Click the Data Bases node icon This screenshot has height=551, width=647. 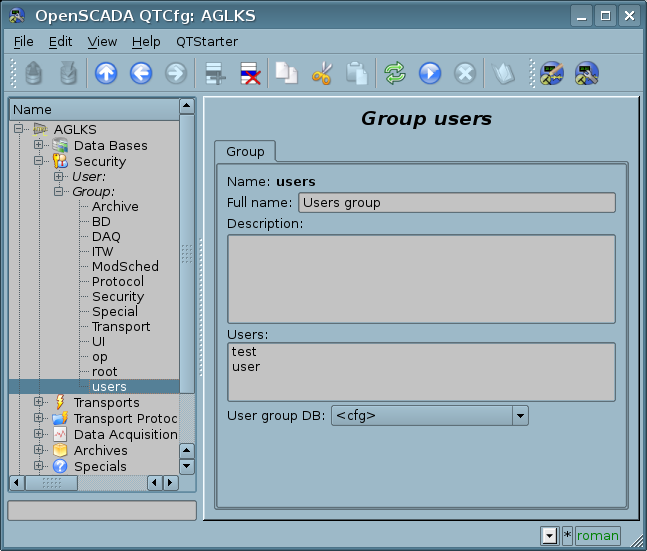point(60,145)
